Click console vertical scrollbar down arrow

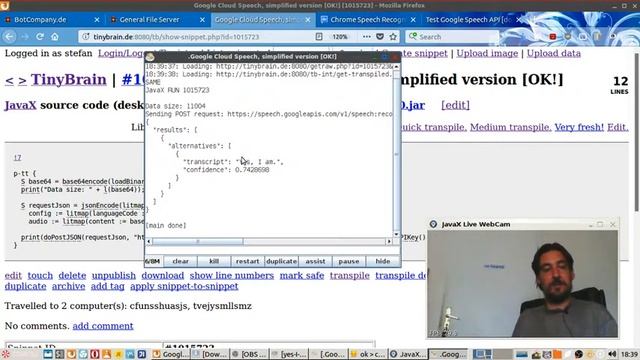pos(396,234)
